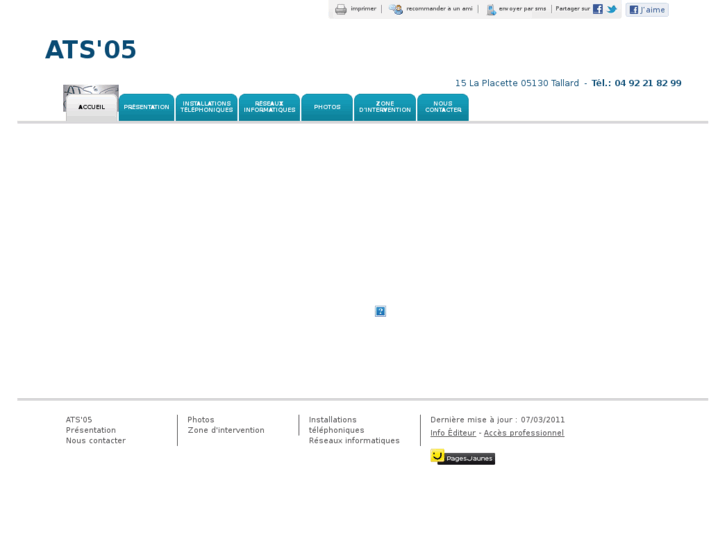Click the send-by-SMS phone icon
Image resolution: width=727 pixels, height=545 pixels.
click(491, 9)
